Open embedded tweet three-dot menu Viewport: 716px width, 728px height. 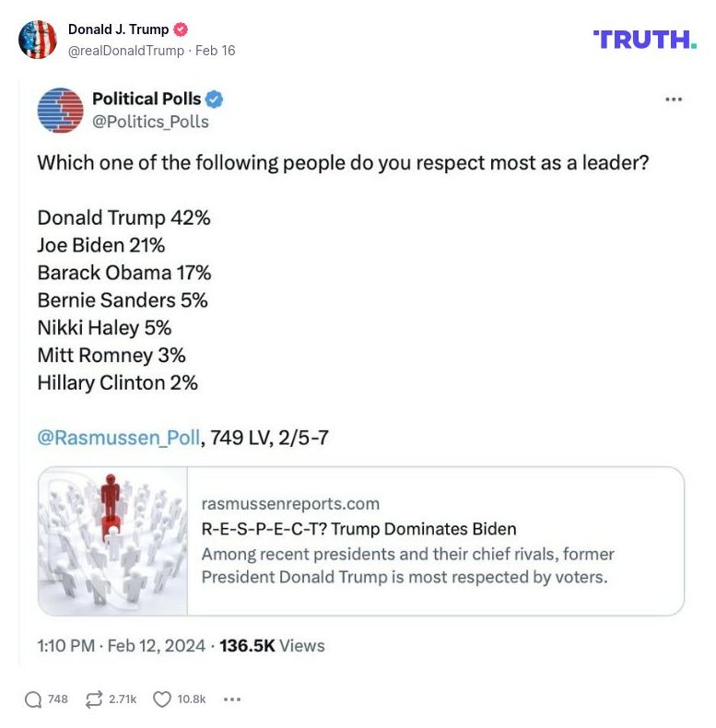tap(674, 100)
